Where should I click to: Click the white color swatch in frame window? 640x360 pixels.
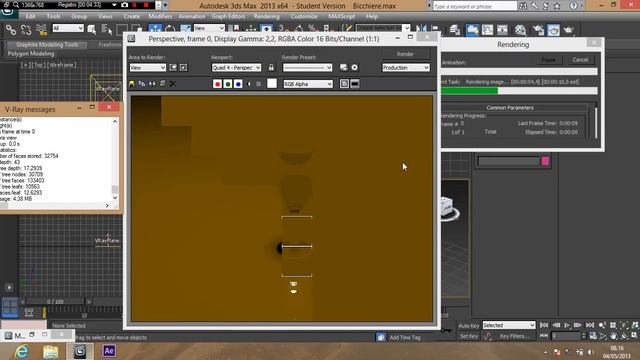point(272,83)
